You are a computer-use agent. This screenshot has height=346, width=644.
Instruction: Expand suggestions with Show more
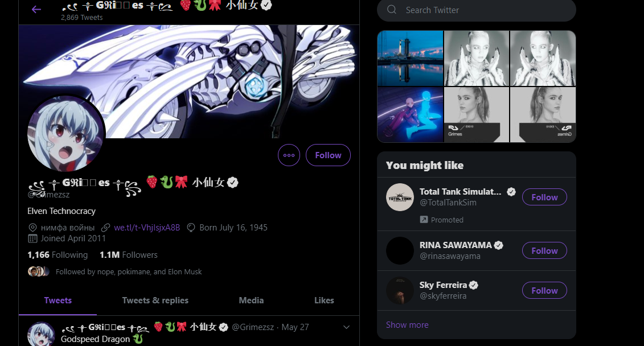tap(407, 325)
